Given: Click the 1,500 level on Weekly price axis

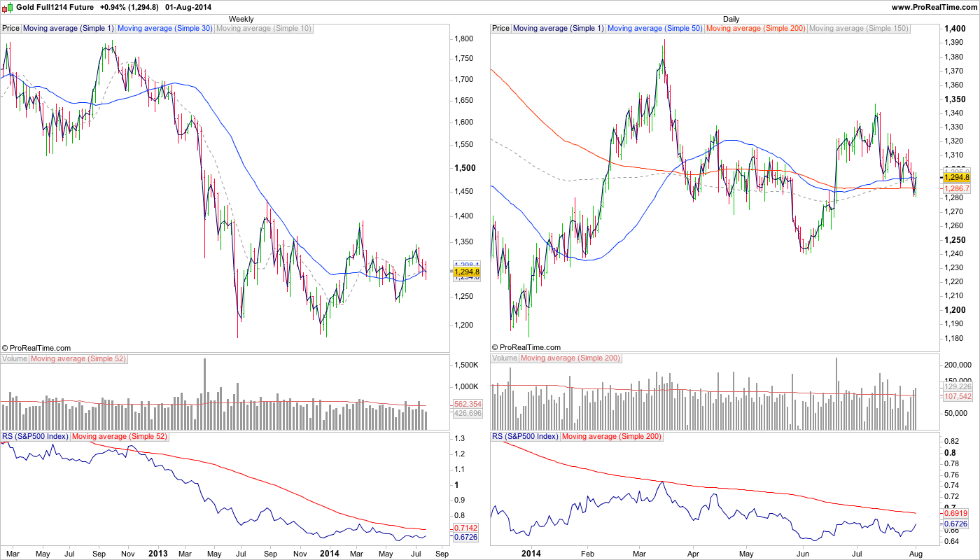Looking at the screenshot, I should coord(465,168).
